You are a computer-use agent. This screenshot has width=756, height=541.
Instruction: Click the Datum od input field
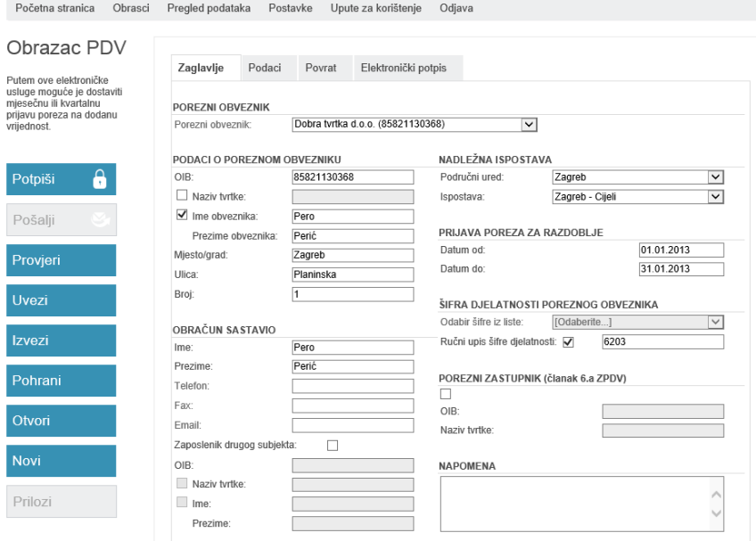coord(681,250)
